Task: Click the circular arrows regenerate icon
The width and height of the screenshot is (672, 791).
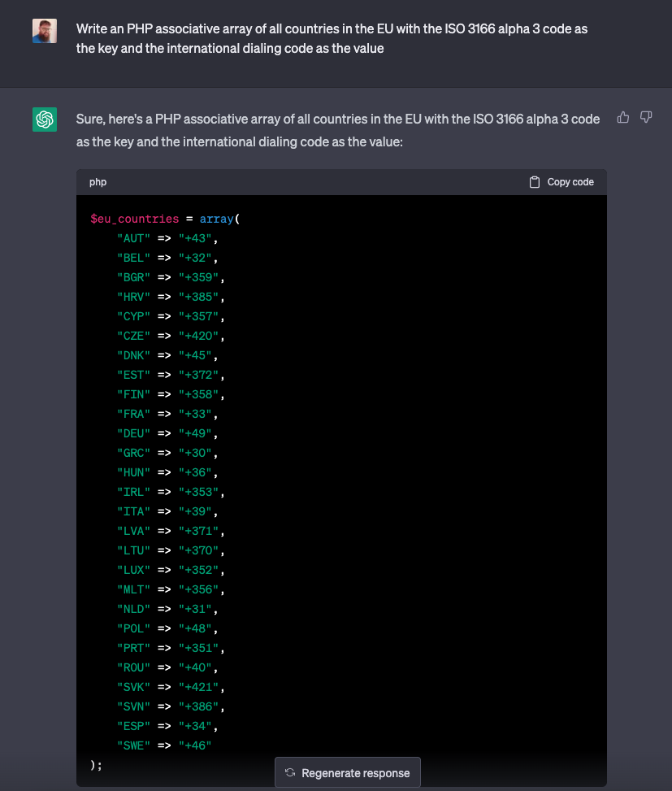Action: pyautogui.click(x=290, y=773)
